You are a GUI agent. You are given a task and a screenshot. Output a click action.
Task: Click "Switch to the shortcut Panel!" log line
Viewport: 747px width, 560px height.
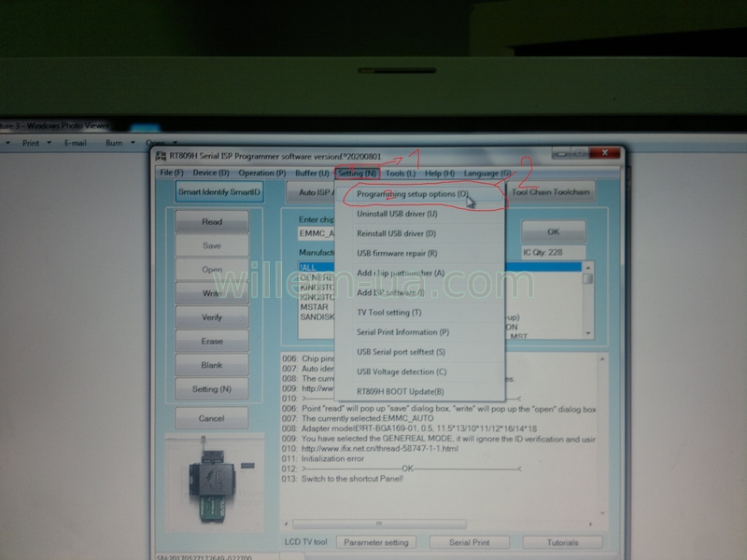click(x=342, y=479)
